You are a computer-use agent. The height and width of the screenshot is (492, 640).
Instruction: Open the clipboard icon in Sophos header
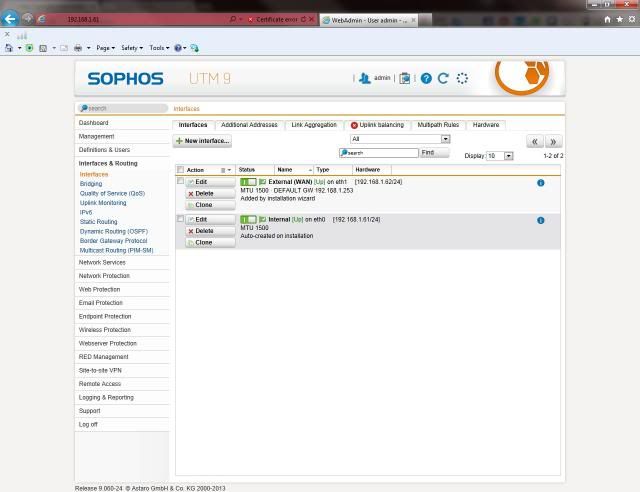coord(404,78)
